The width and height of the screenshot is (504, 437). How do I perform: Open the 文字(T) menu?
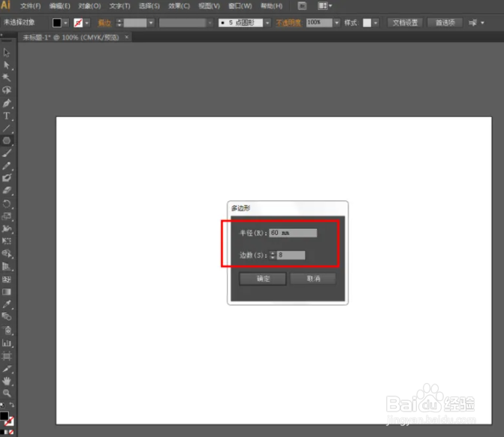119,6
